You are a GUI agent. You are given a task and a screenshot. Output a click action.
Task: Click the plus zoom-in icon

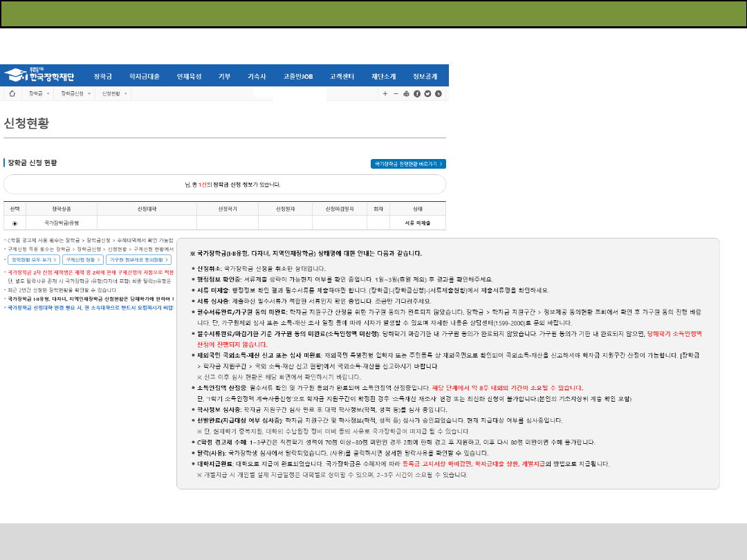click(x=385, y=93)
